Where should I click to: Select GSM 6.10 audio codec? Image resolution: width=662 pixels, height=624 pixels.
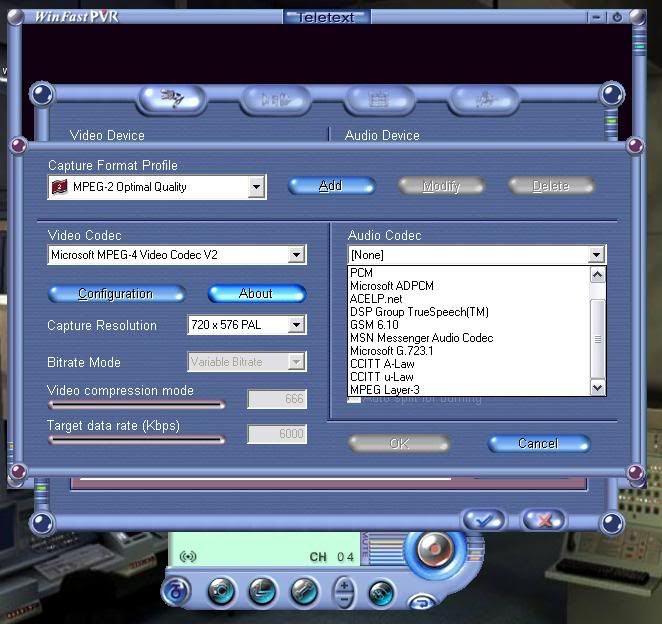coord(469,325)
